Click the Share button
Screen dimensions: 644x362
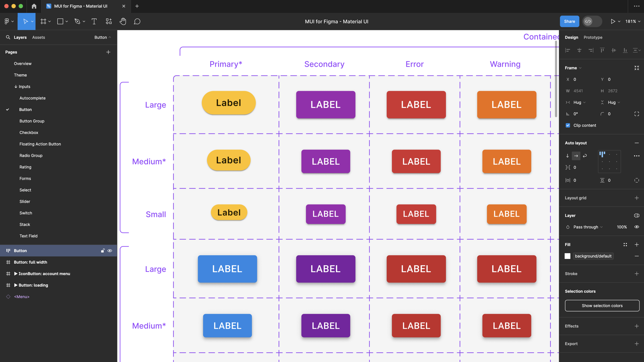pyautogui.click(x=569, y=21)
